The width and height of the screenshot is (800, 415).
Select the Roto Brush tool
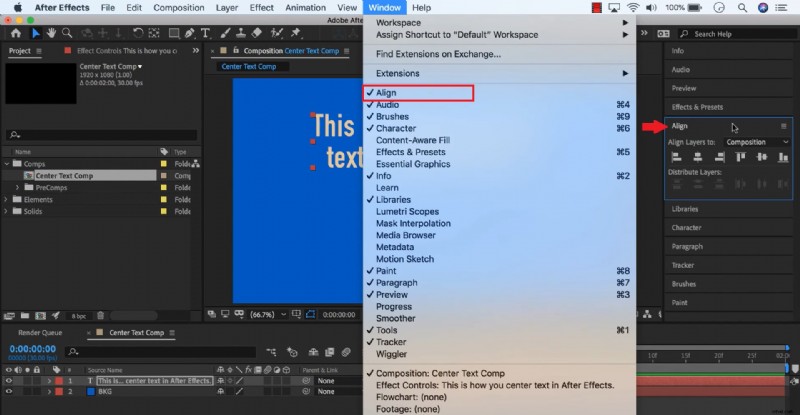277,33
